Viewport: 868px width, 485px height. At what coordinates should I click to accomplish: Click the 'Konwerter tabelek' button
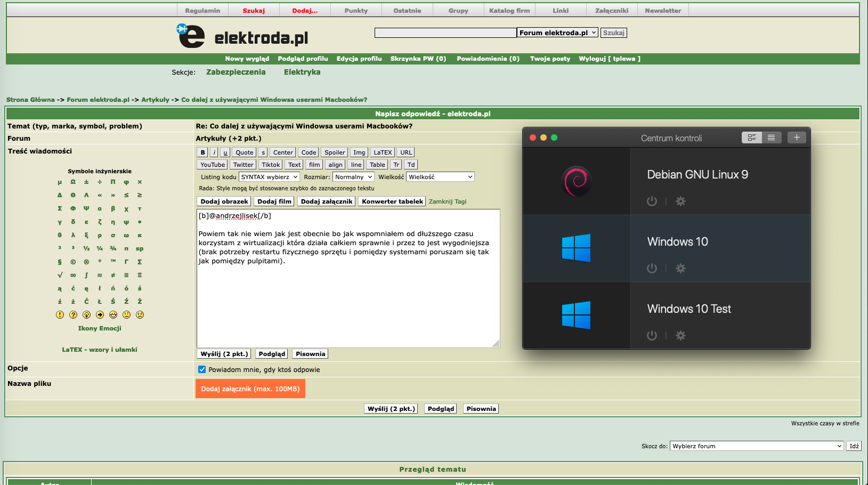click(392, 201)
